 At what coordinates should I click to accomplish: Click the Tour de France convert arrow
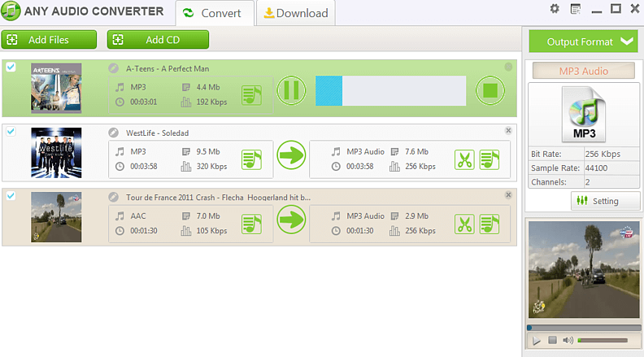(x=291, y=220)
